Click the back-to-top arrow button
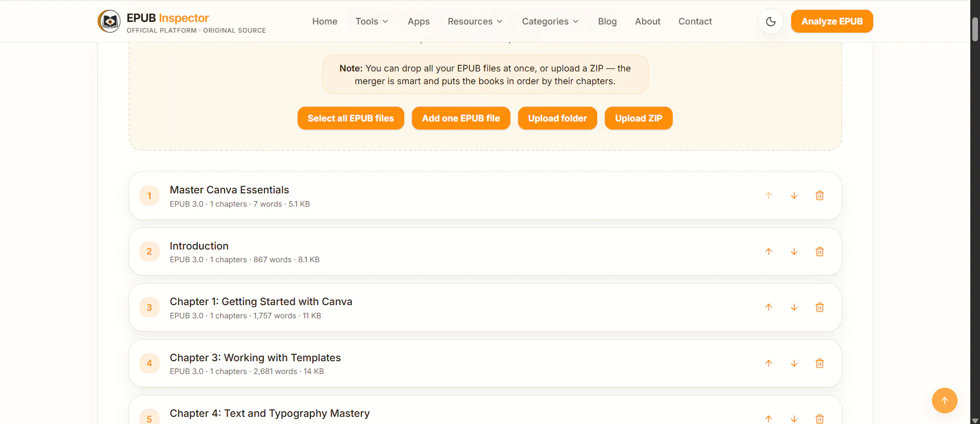Image resolution: width=980 pixels, height=424 pixels. pyautogui.click(x=945, y=401)
